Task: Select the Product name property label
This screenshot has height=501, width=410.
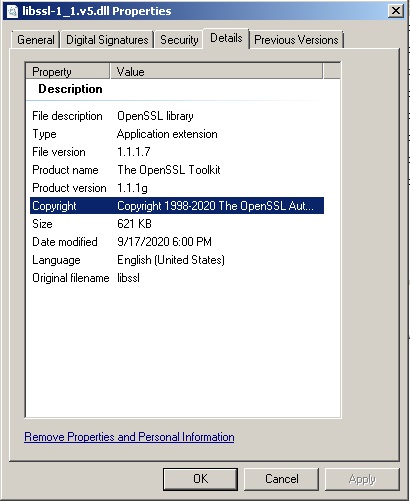Action: [x=65, y=170]
